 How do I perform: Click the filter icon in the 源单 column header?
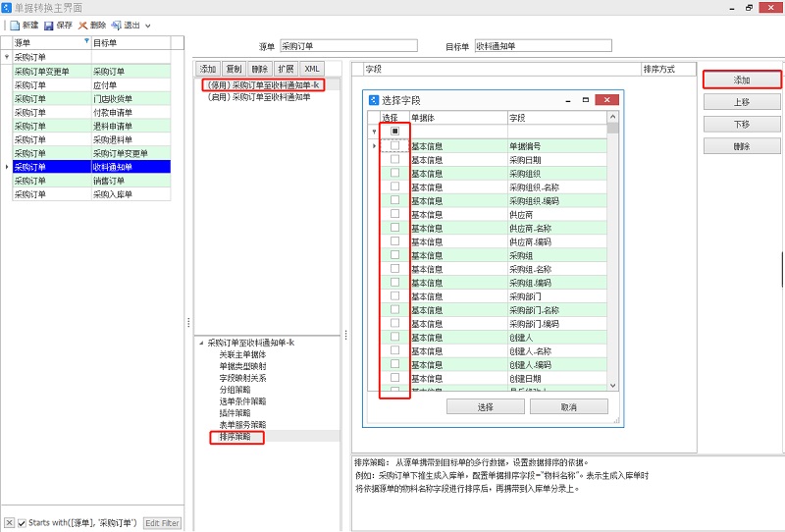[85, 43]
